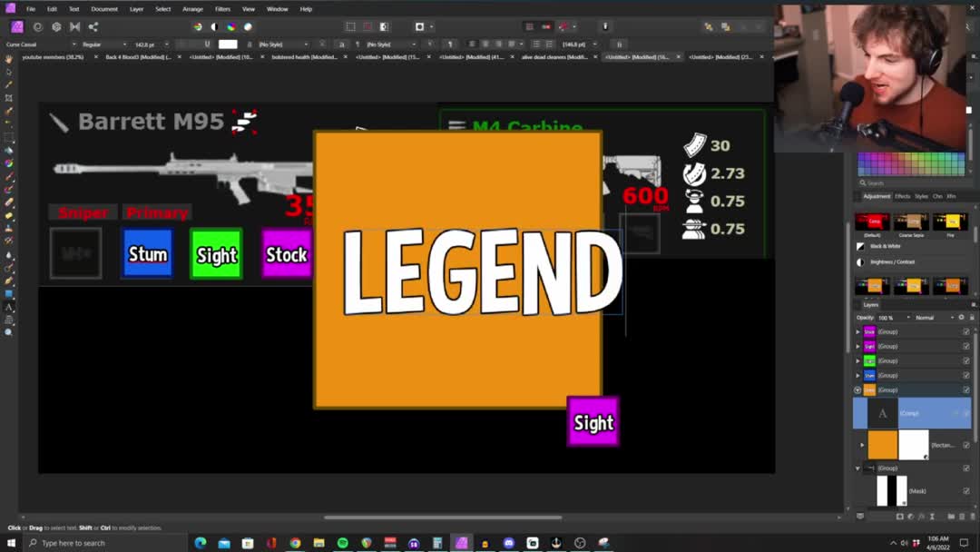Screen dimensions: 980x552
Task: Open the Filters menu
Action: (x=222, y=9)
